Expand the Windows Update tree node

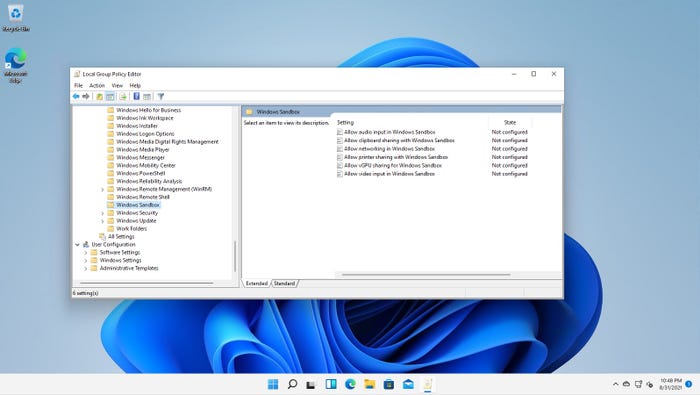(x=103, y=221)
